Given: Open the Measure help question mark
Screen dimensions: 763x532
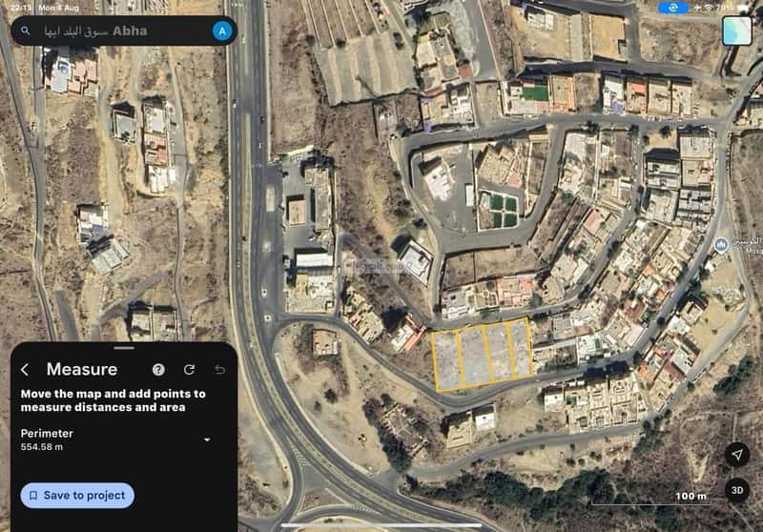Looking at the screenshot, I should pos(158,370).
